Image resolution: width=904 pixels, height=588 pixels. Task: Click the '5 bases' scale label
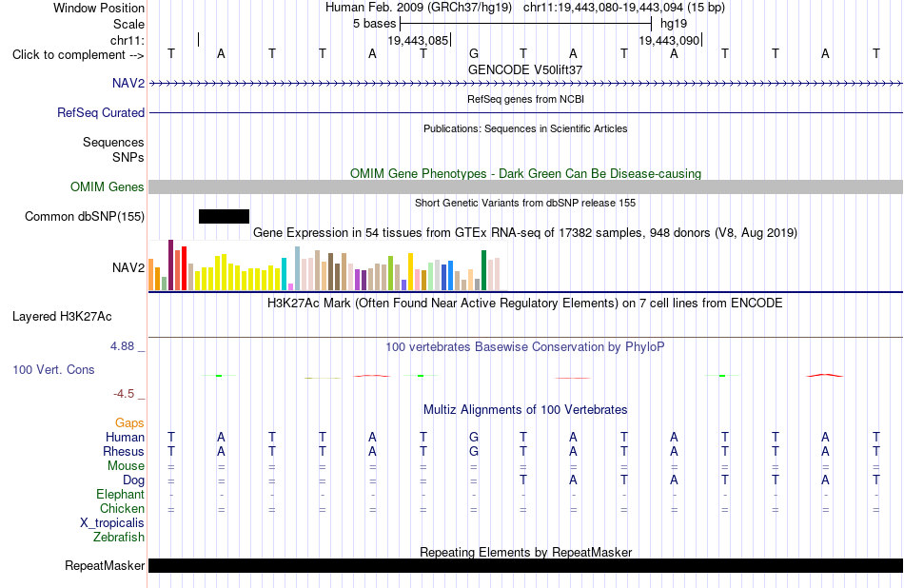point(374,24)
